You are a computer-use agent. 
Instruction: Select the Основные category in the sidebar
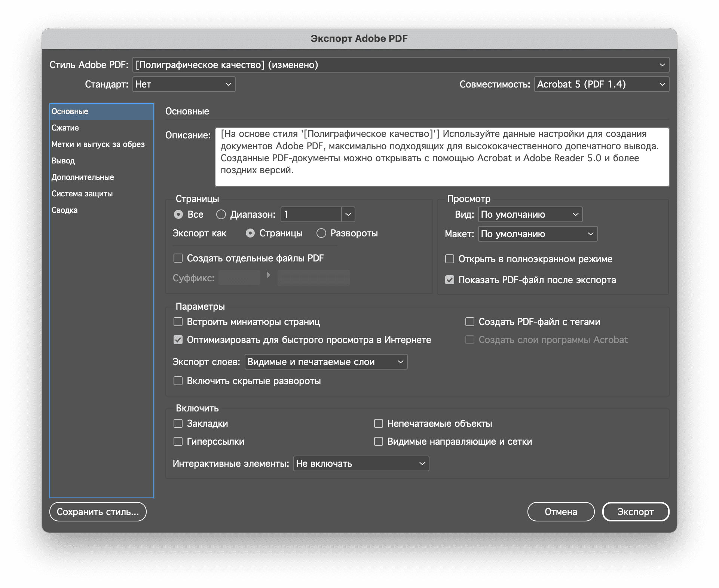tap(102, 111)
